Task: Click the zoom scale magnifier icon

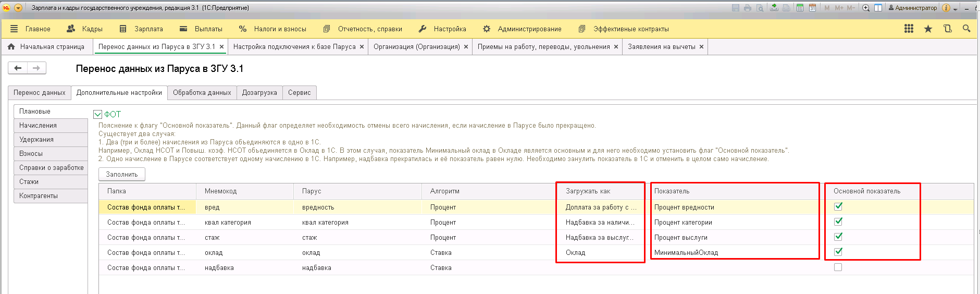Action: [x=866, y=8]
